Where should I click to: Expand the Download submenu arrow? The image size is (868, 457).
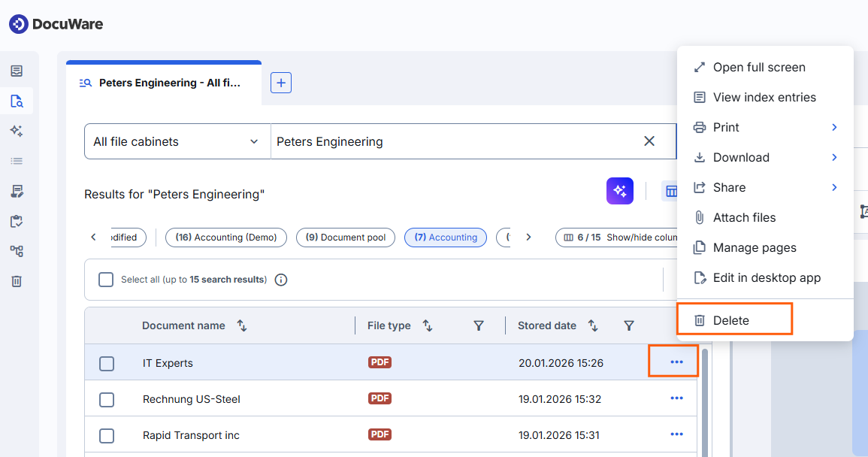click(834, 157)
